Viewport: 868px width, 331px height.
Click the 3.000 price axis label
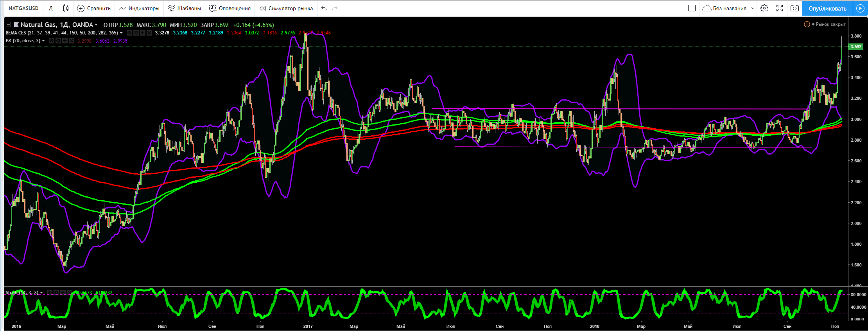click(856, 119)
